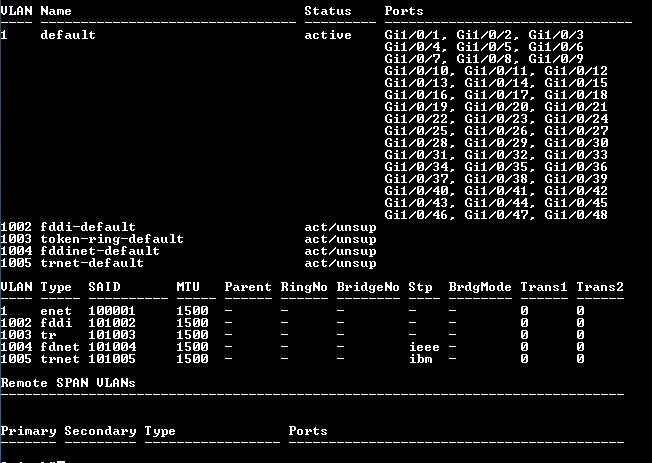652x463 pixels.
Task: Select port "Gi1/0/42"
Action: (576, 191)
